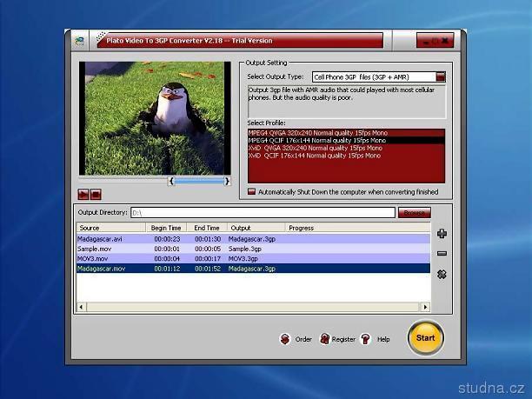The image size is (532, 399).
Task: Click the Output Directory text field
Action: tap(262, 212)
